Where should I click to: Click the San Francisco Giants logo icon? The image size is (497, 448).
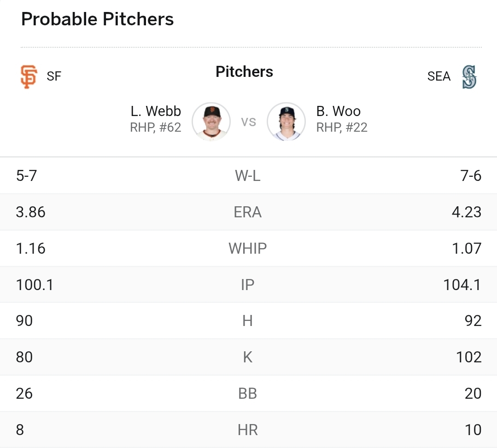pos(29,77)
